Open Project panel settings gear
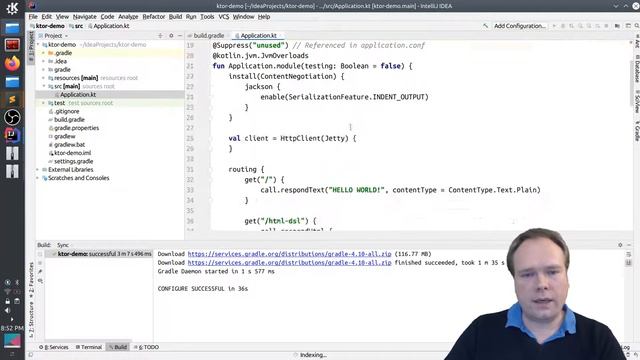Image resolution: width=640 pixels, height=360 pixels. [171, 36]
